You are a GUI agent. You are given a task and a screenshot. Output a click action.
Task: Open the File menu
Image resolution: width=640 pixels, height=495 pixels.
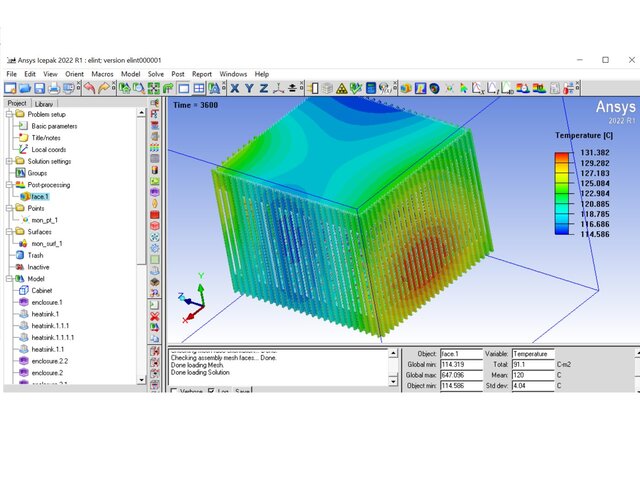click(x=11, y=74)
